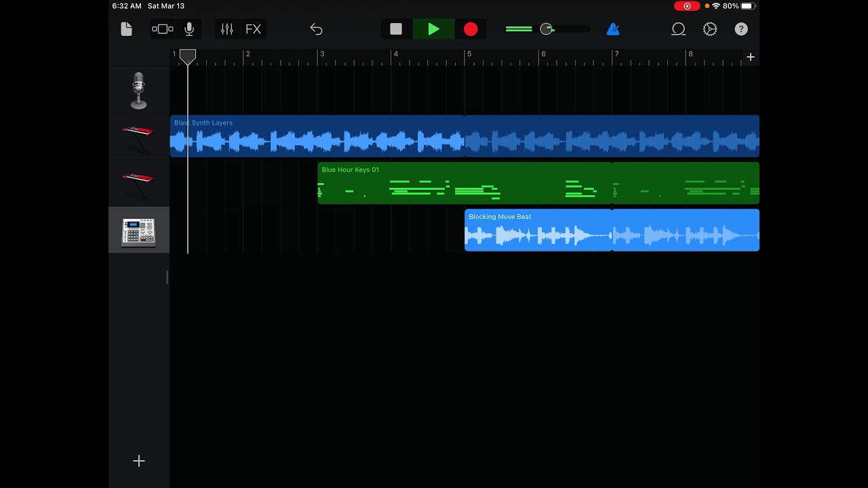Image resolution: width=868 pixels, height=488 pixels.
Task: Tap the playhead handle on ruler
Action: pos(188,57)
